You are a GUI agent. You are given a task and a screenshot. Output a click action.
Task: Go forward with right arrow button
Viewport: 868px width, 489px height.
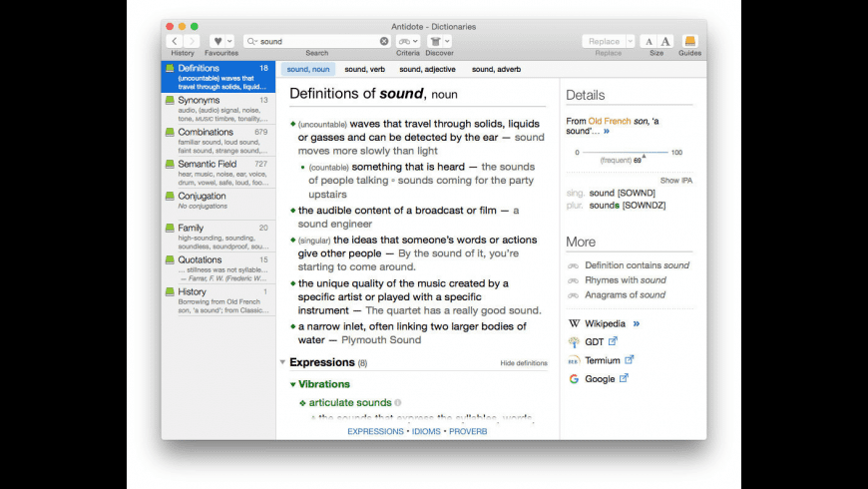pos(192,41)
